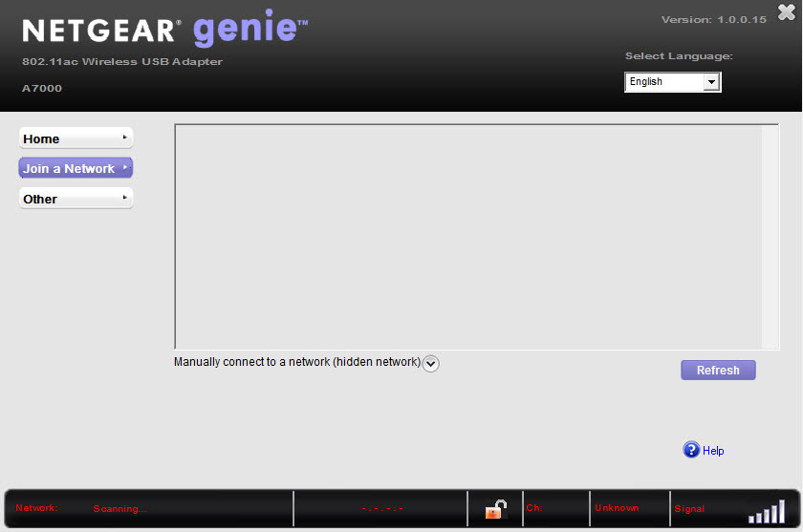Image resolution: width=803 pixels, height=532 pixels.
Task: Click the 'Unknown' status label
Action: coord(617,508)
